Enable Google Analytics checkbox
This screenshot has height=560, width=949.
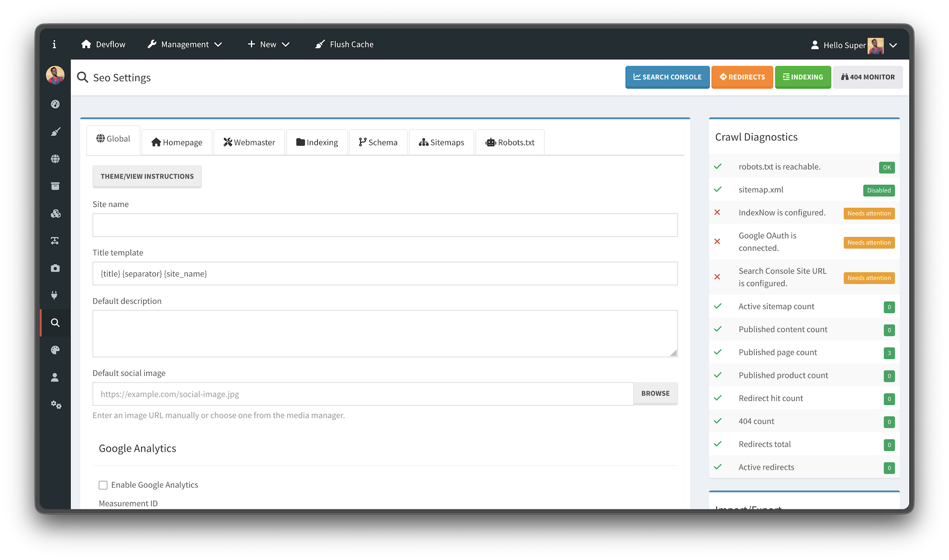[103, 485]
